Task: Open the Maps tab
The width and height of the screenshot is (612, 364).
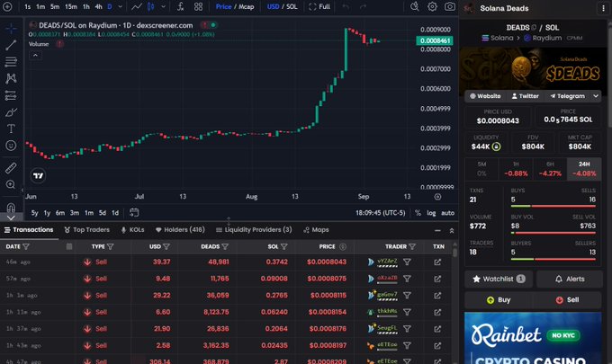Action: (316, 230)
